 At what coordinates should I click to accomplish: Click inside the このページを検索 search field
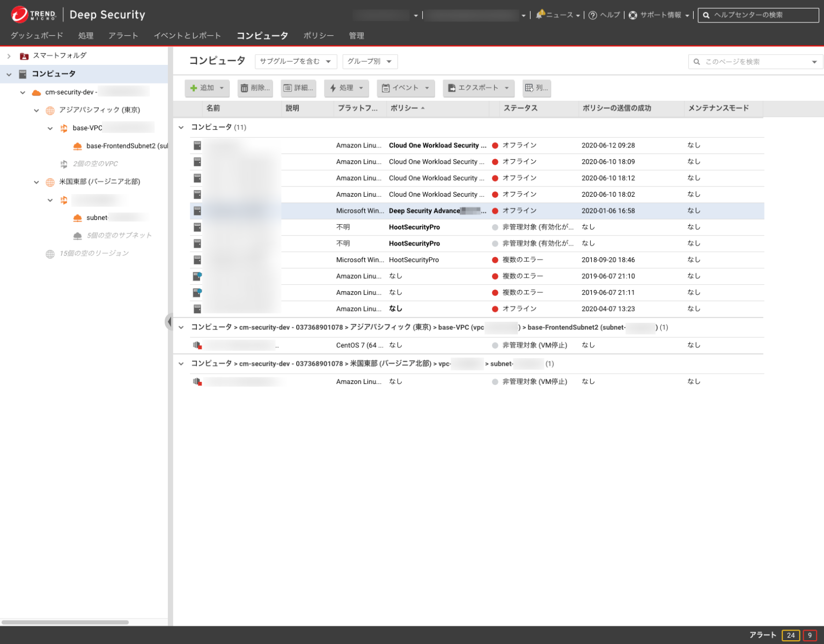point(751,61)
